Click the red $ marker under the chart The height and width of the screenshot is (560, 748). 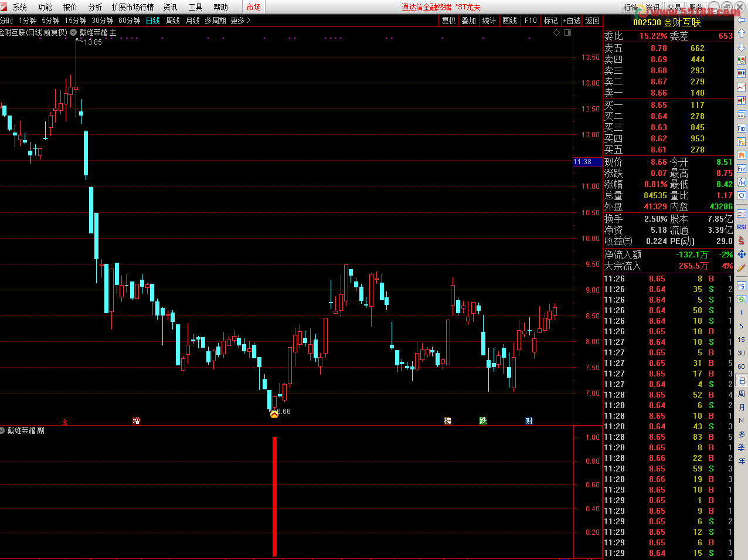[x=64, y=422]
